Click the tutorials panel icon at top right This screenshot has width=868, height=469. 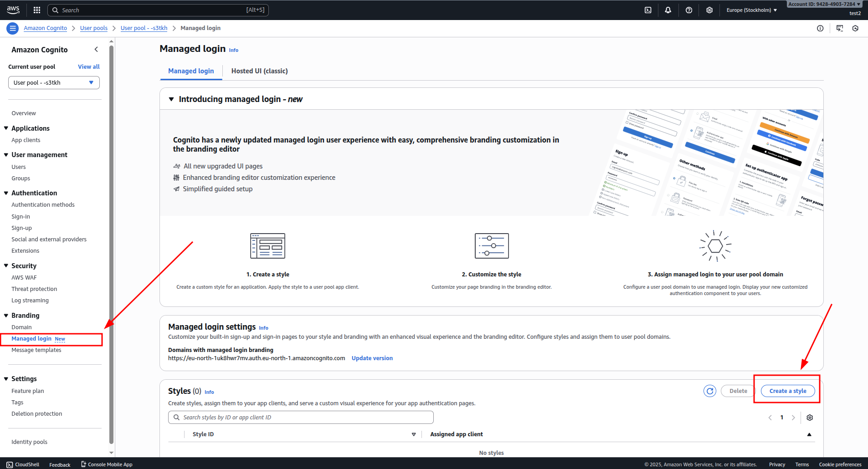tap(840, 28)
